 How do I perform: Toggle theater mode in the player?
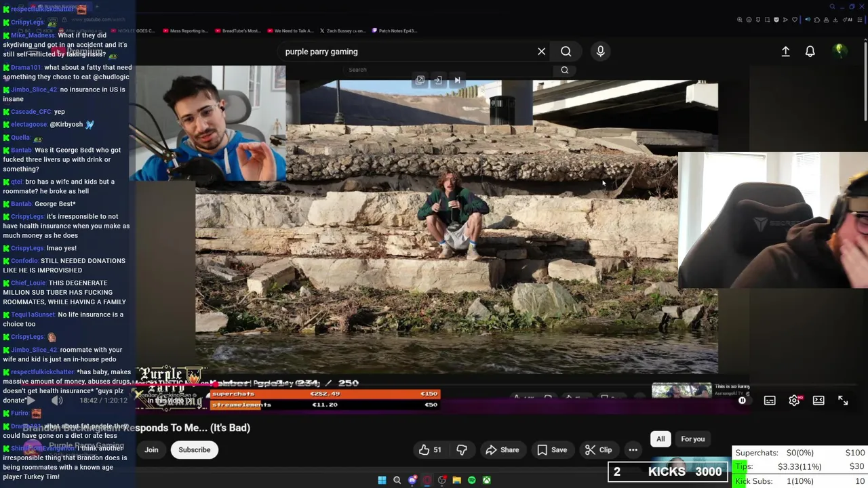[818, 401]
